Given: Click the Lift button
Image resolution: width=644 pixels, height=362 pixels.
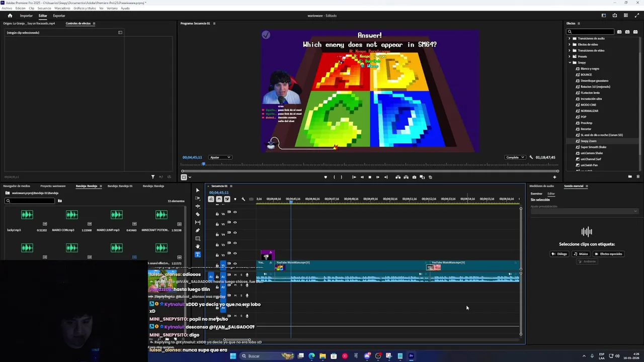Looking at the screenshot, I should [398, 177].
